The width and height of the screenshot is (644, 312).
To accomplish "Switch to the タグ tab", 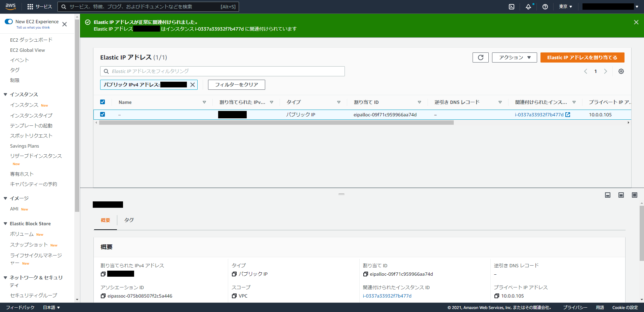I will (129, 220).
